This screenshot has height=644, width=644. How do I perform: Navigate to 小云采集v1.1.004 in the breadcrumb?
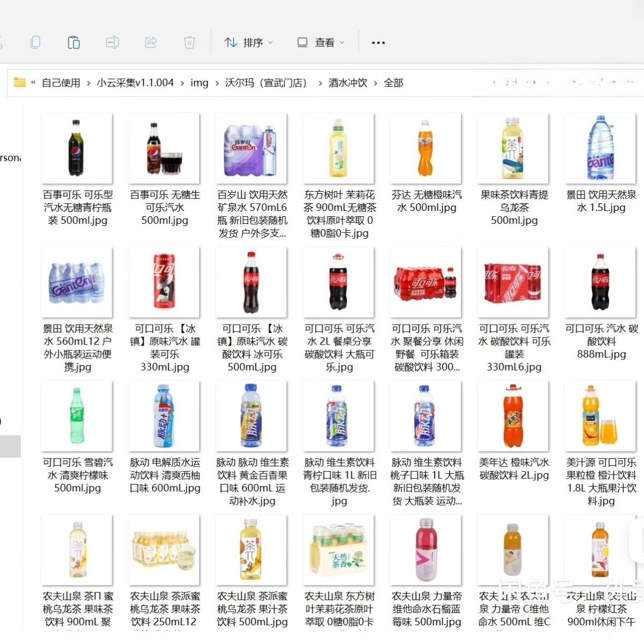coord(135,83)
